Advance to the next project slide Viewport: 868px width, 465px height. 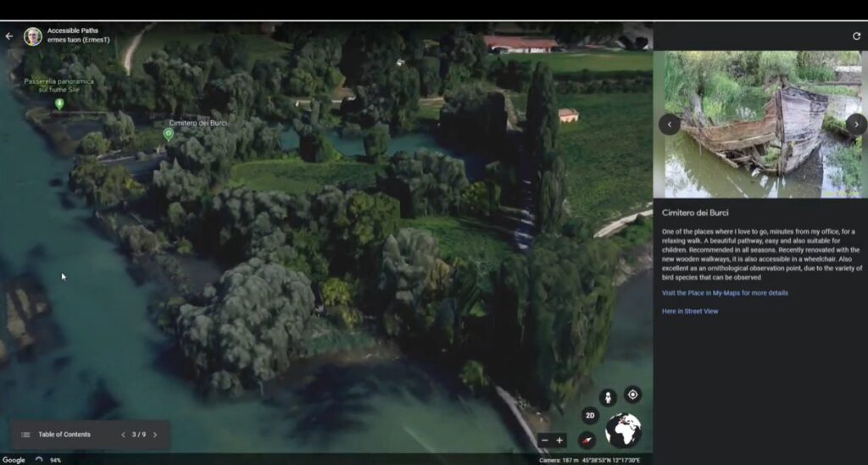coord(155,435)
